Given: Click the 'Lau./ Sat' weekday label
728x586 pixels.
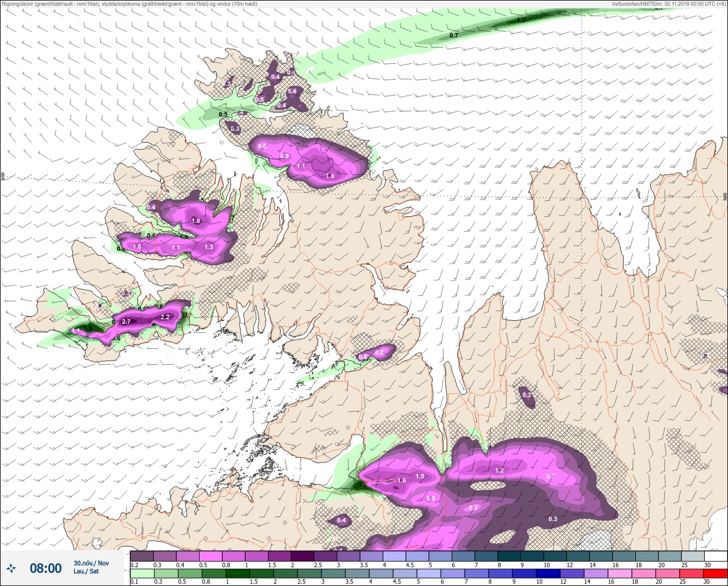Looking at the screenshot, I should click(x=86, y=571).
